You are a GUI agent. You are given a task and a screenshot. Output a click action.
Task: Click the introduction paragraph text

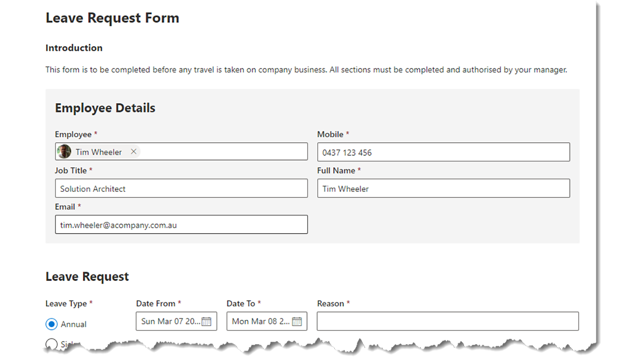tap(306, 70)
